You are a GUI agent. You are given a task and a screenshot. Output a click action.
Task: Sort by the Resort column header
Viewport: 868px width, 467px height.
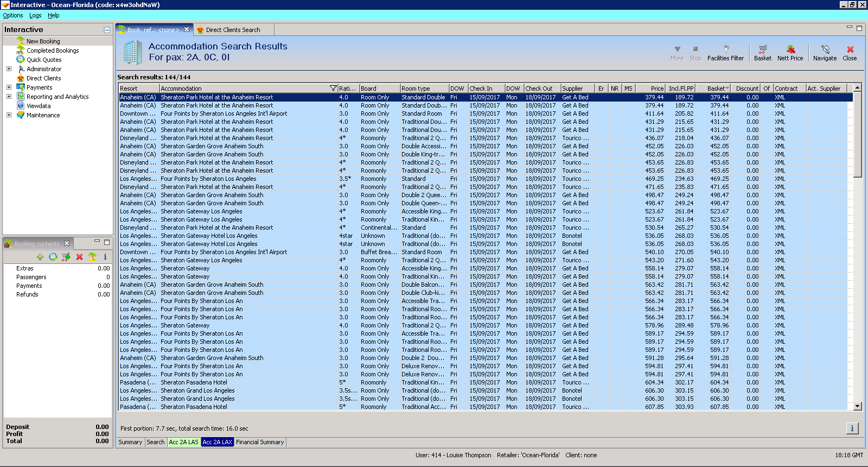[139, 88]
